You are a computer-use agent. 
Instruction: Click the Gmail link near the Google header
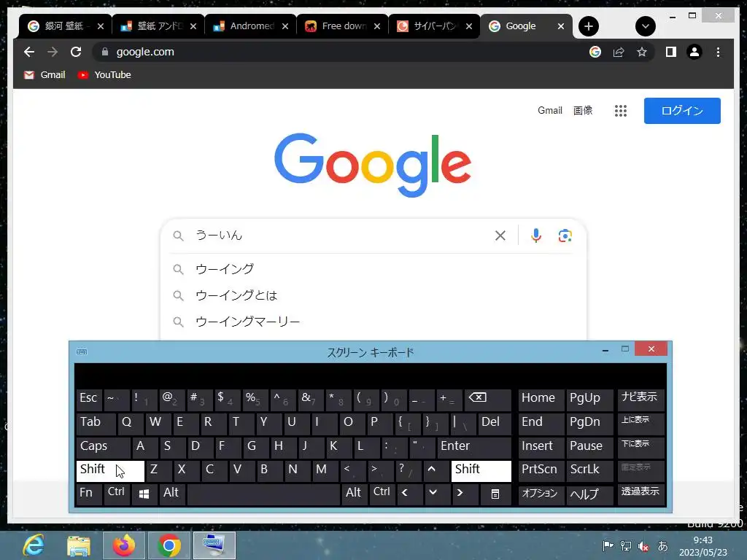(550, 111)
